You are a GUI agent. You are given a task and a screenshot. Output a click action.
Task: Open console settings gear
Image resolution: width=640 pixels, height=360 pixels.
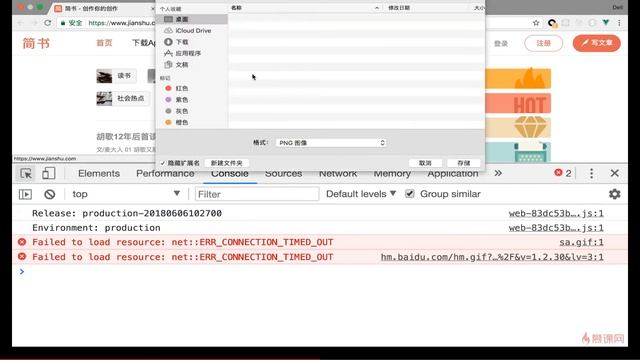click(614, 194)
